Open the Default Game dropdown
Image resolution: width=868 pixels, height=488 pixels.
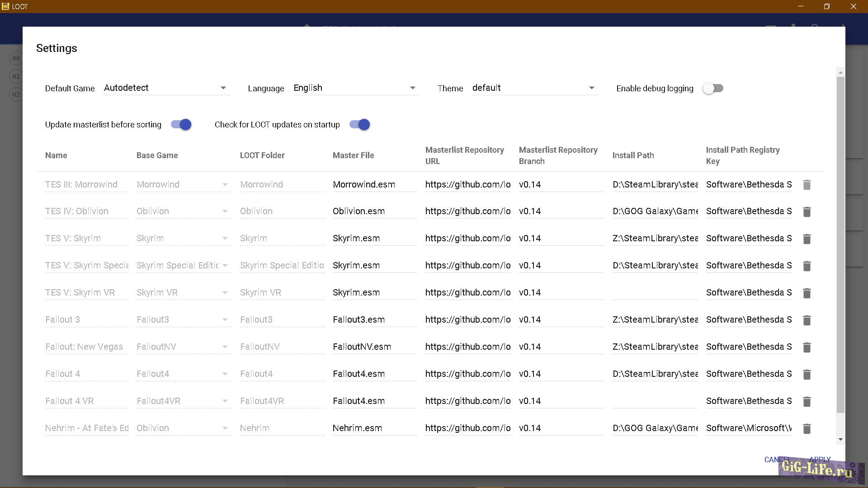tap(223, 88)
